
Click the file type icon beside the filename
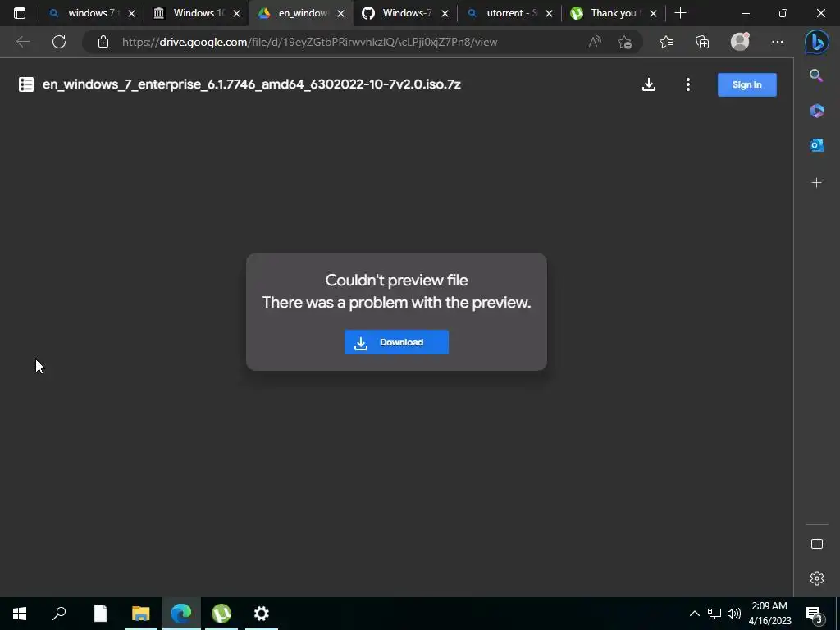tap(26, 84)
